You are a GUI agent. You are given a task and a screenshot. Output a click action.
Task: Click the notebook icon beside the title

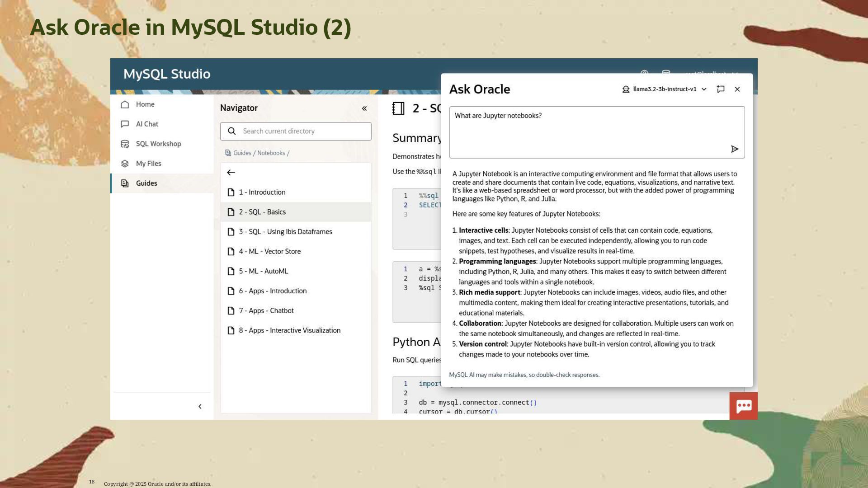tap(398, 108)
